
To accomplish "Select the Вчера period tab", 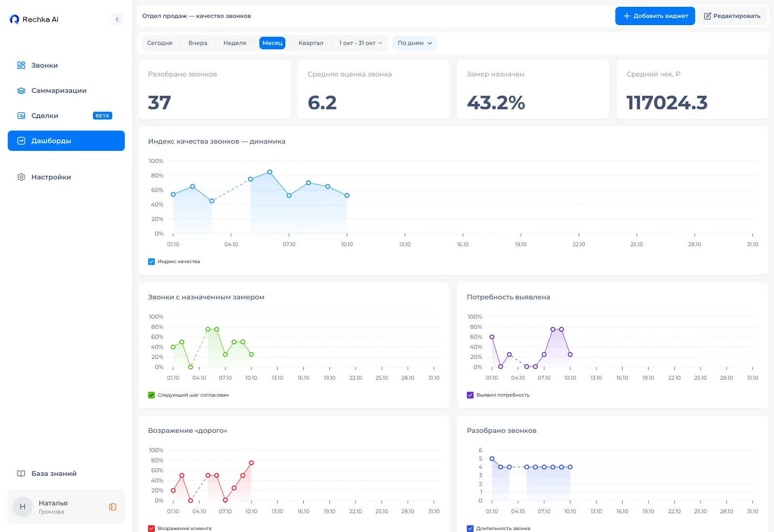I will pos(198,43).
